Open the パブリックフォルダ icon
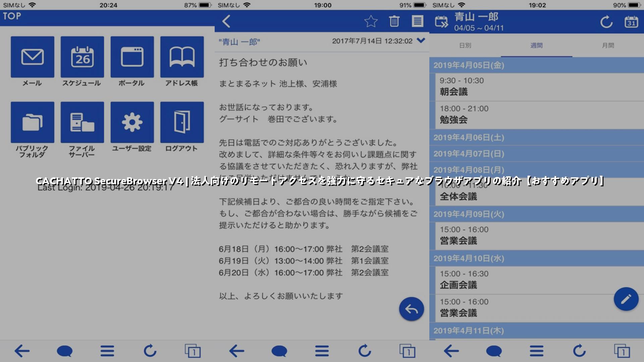 [33, 122]
